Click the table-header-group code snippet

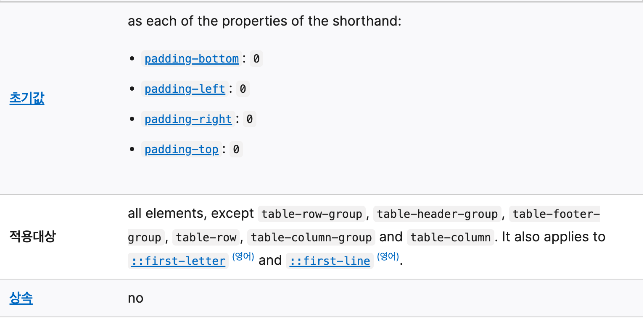[x=437, y=214]
